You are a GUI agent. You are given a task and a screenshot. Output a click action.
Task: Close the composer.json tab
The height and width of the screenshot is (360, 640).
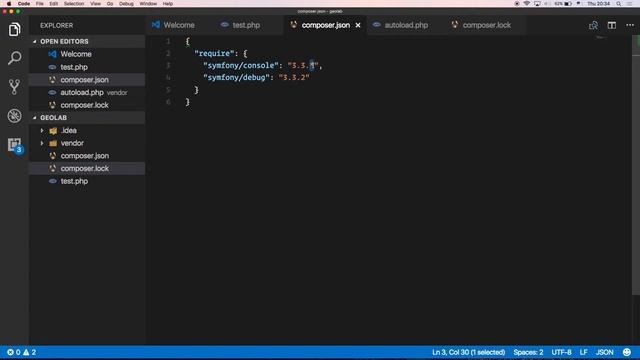click(358, 25)
